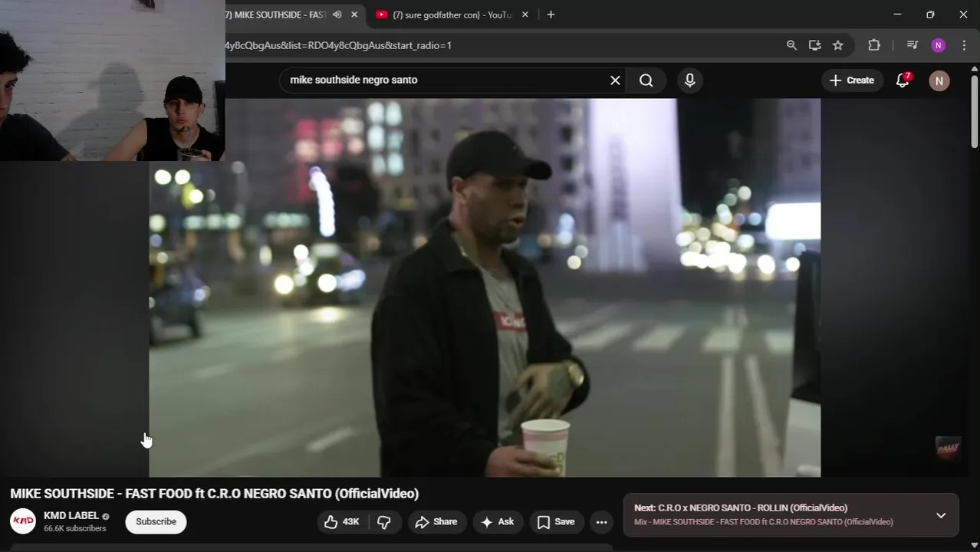Image resolution: width=980 pixels, height=552 pixels.
Task: Bookmark this page with the star icon
Action: pos(838,45)
